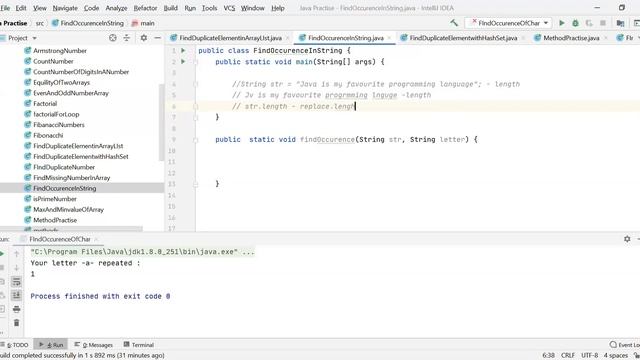This screenshot has height=360, width=640.
Task: Click the run gutter arrow on line 1
Action: pyautogui.click(x=183, y=51)
